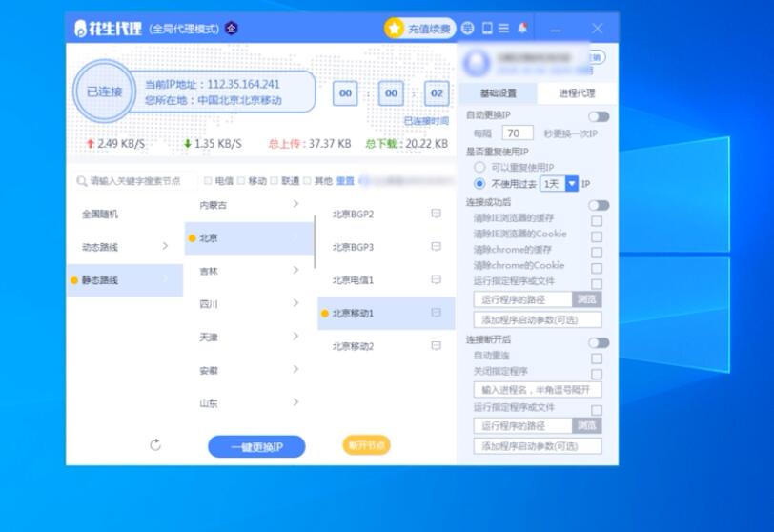Image resolution: width=774 pixels, height=532 pixels.
Task: Click the 充值续费 label
Action: click(429, 29)
